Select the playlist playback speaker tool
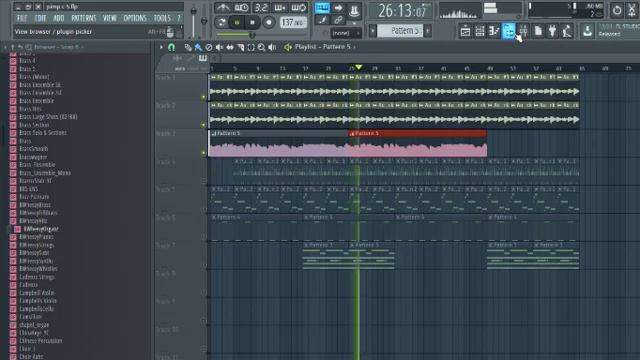 coord(272,47)
